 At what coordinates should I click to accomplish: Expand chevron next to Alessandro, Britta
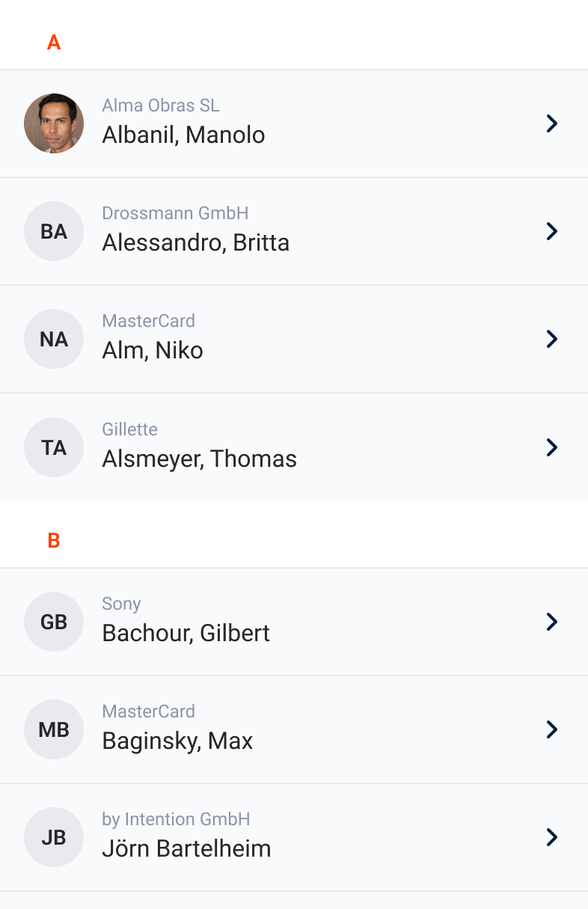point(552,231)
